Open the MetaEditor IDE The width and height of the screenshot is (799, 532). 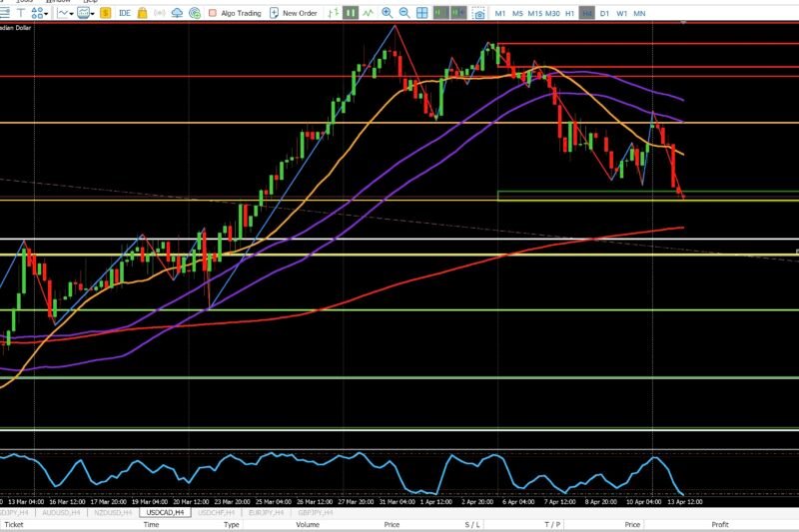pyautogui.click(x=125, y=13)
